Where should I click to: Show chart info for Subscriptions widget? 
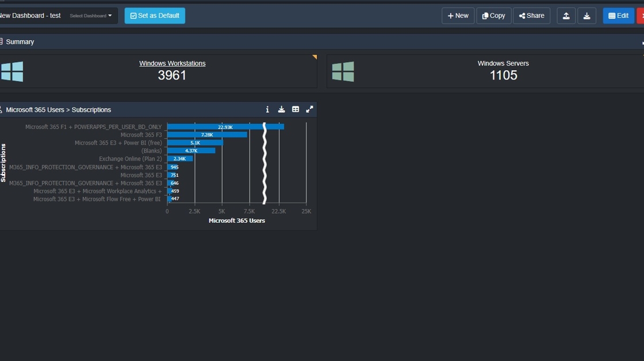(x=267, y=109)
